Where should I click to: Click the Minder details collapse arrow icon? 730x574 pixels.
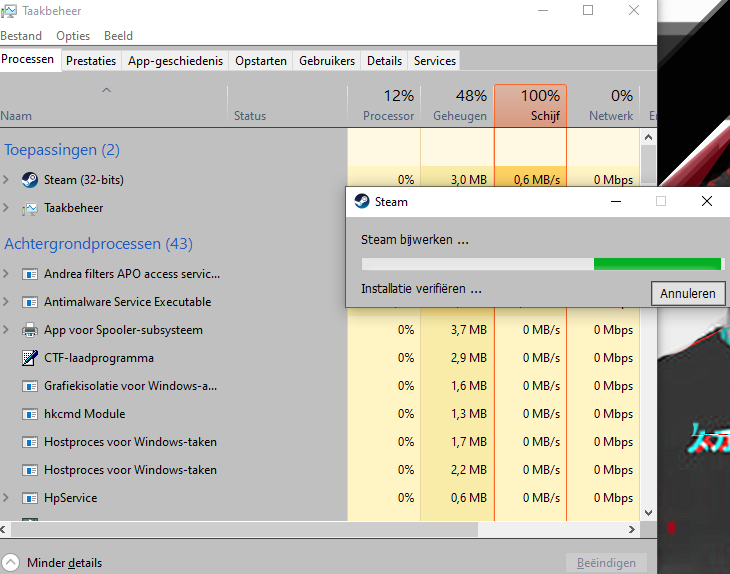click(x=11, y=562)
